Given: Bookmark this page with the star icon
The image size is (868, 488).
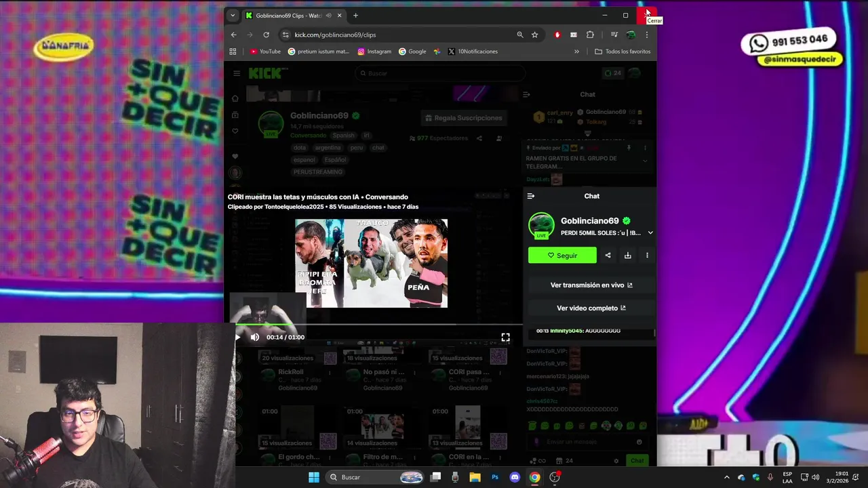Looking at the screenshot, I should [x=534, y=35].
